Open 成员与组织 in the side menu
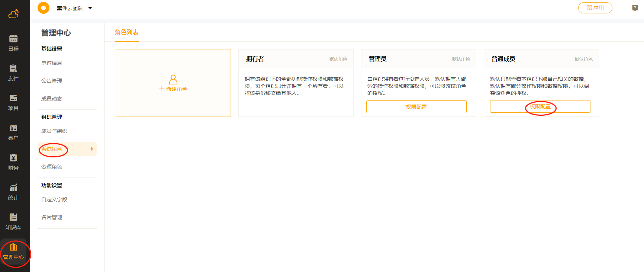 [x=54, y=131]
